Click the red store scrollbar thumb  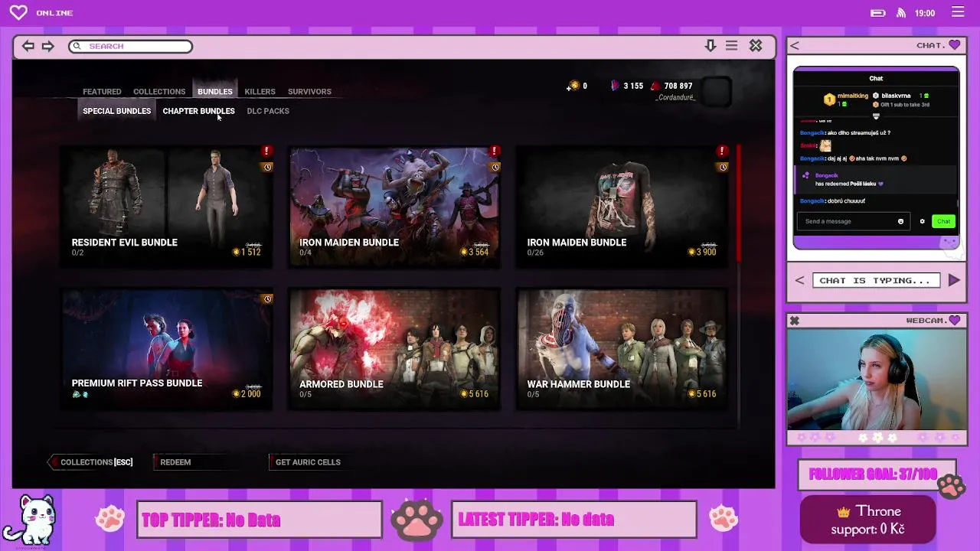pos(739,203)
